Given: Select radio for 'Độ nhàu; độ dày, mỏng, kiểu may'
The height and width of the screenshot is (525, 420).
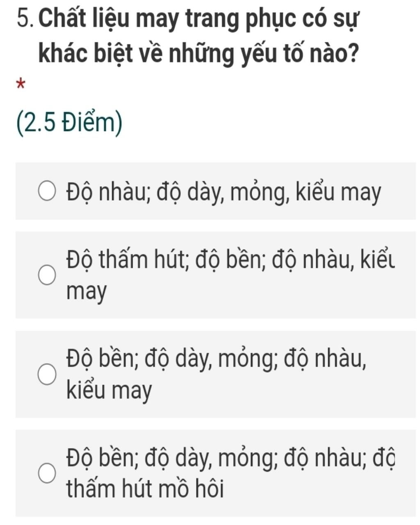Looking at the screenshot, I should (46, 192).
